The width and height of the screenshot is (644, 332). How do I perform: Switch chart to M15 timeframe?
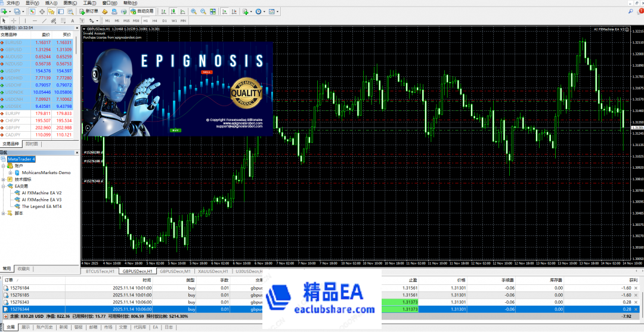pos(126,20)
